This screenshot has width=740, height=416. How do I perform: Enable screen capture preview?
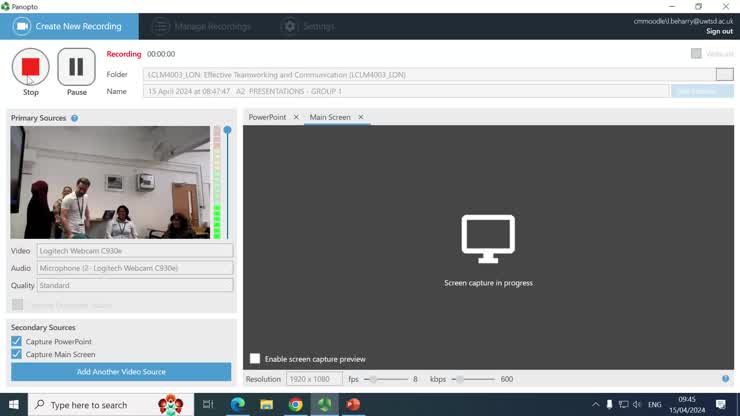[x=255, y=359]
